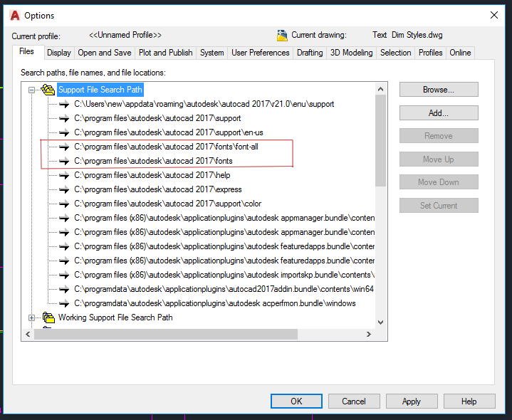This screenshot has width=512, height=420.
Task: Click the AutoCAD logo icon in title bar
Action: 15,16
